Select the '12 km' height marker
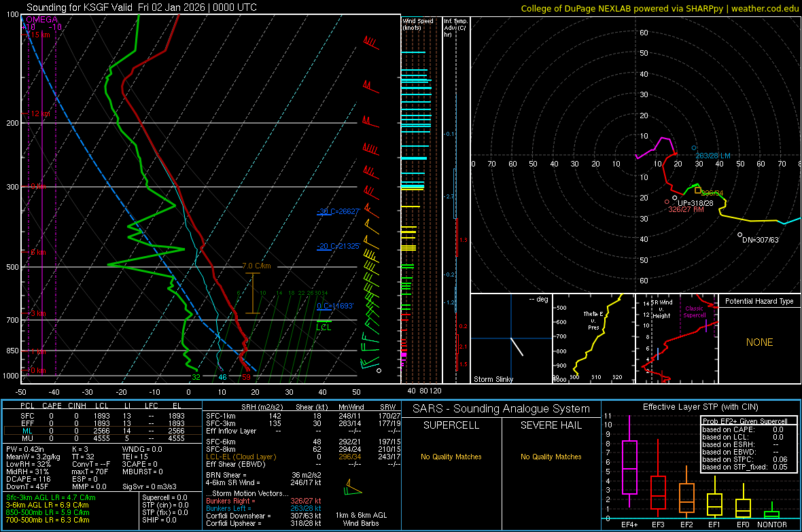The image size is (802, 532). [x=40, y=113]
